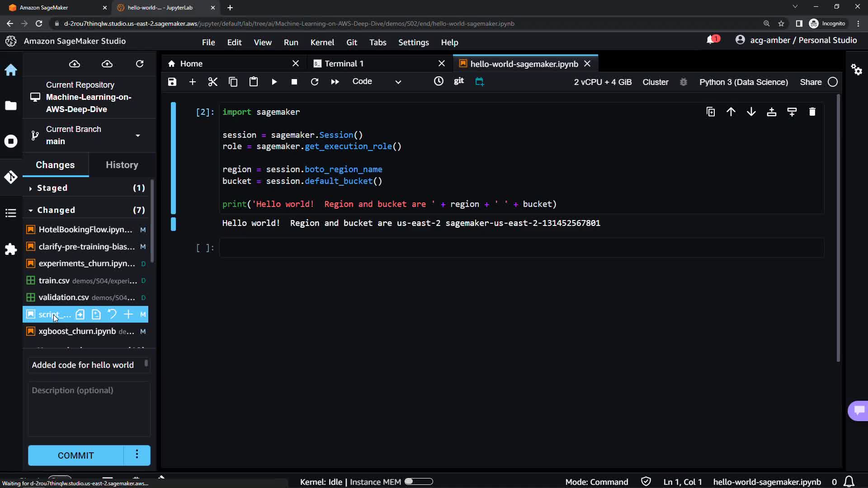Screen dimensions: 868x488
Task: Switch to the History tab
Action: (122, 165)
